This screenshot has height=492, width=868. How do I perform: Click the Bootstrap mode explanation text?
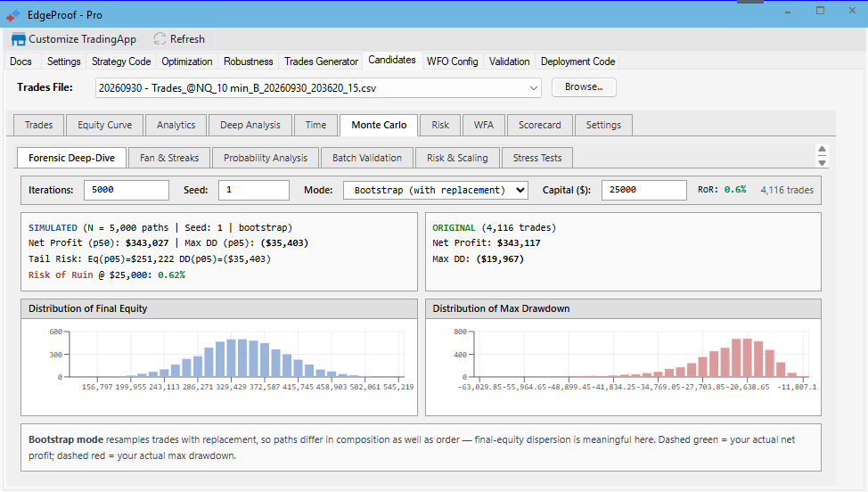click(x=412, y=447)
